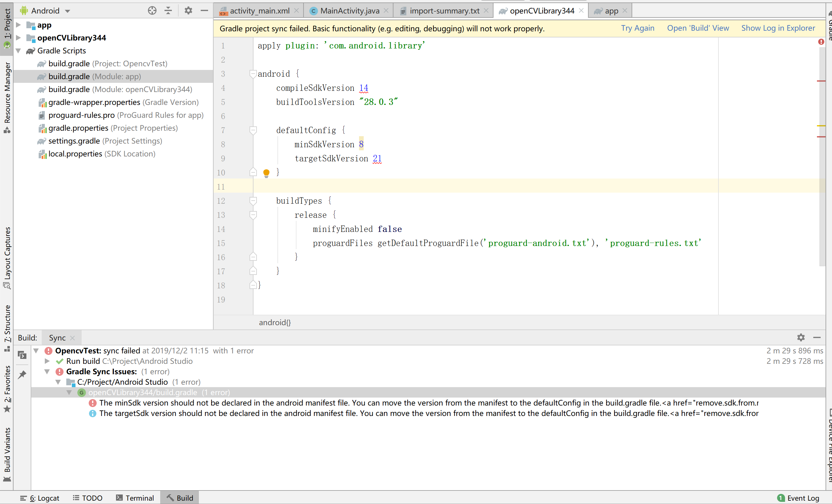Click the locate/scroll-from-source target icon
The image size is (832, 504).
[152, 10]
